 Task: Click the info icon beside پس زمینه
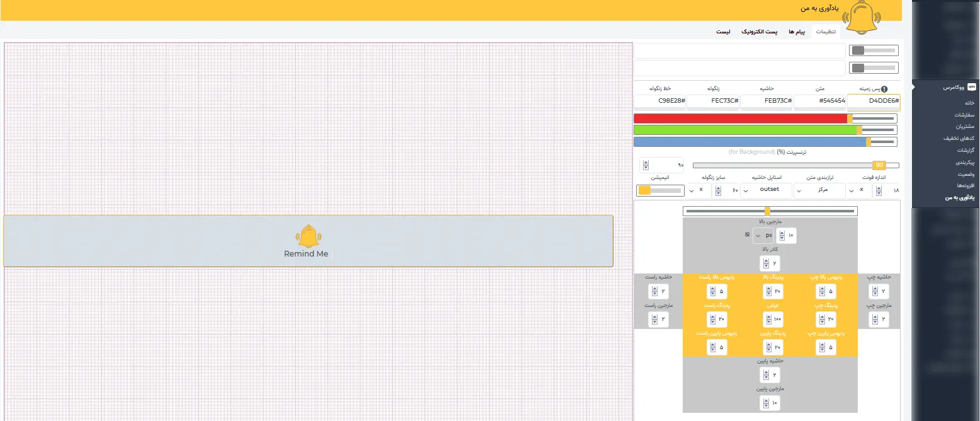point(884,89)
